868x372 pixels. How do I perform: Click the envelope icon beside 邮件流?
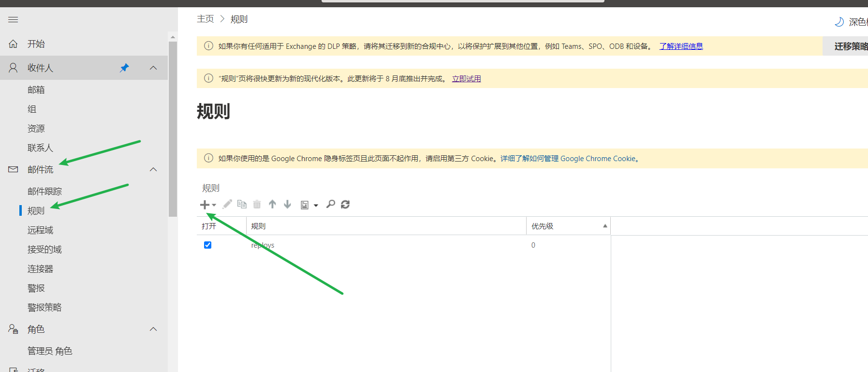13,169
